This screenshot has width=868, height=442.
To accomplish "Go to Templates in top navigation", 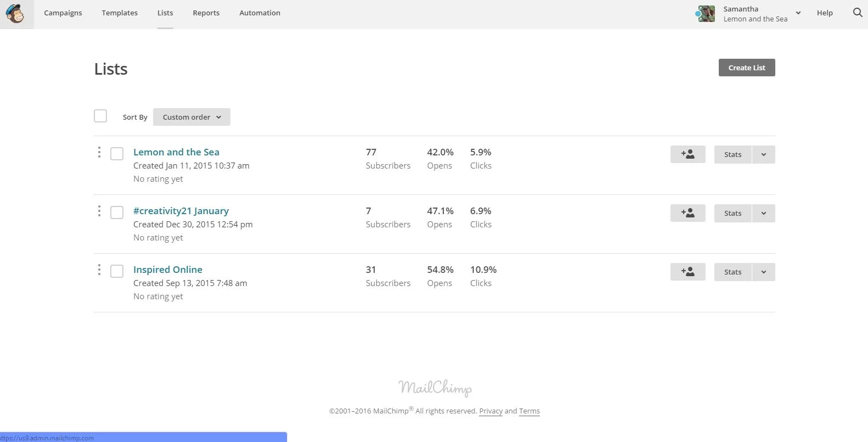I will 120,13.
